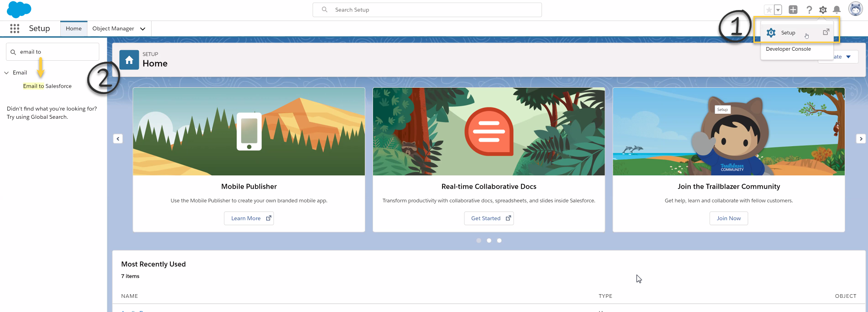Screen dimensions: 868x312
Task: Click the "Join the Trailblazer Community" title
Action: (x=729, y=186)
